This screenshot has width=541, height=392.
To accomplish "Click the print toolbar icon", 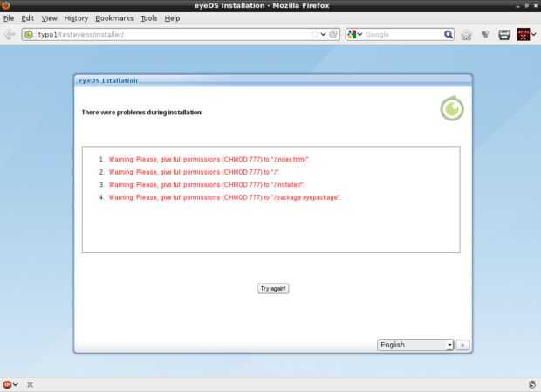I will coord(504,35).
